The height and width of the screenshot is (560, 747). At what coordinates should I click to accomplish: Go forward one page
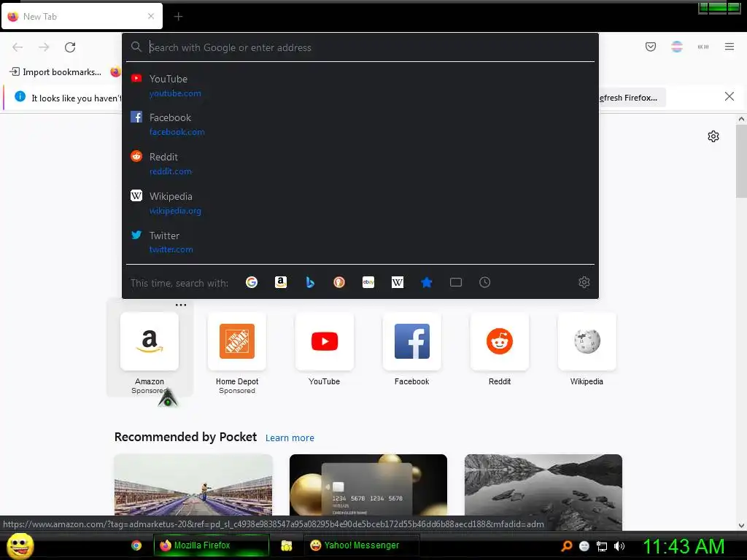coord(44,47)
